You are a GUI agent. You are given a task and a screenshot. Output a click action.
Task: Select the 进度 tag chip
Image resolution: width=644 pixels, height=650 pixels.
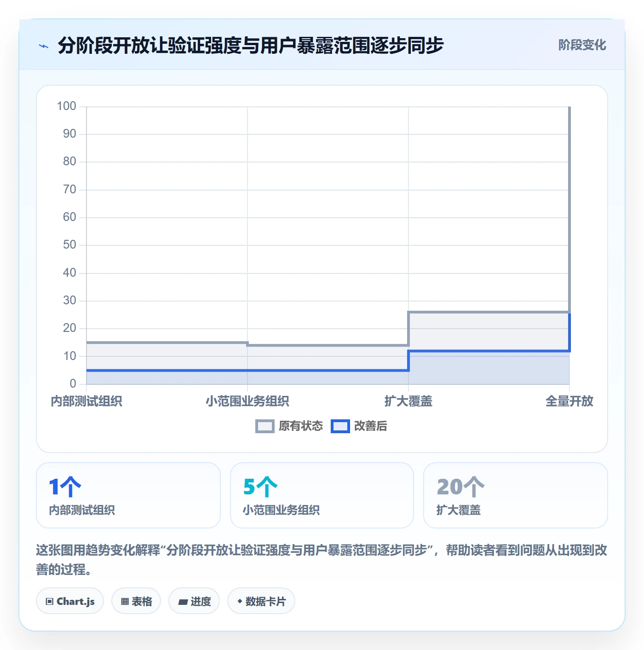194,601
